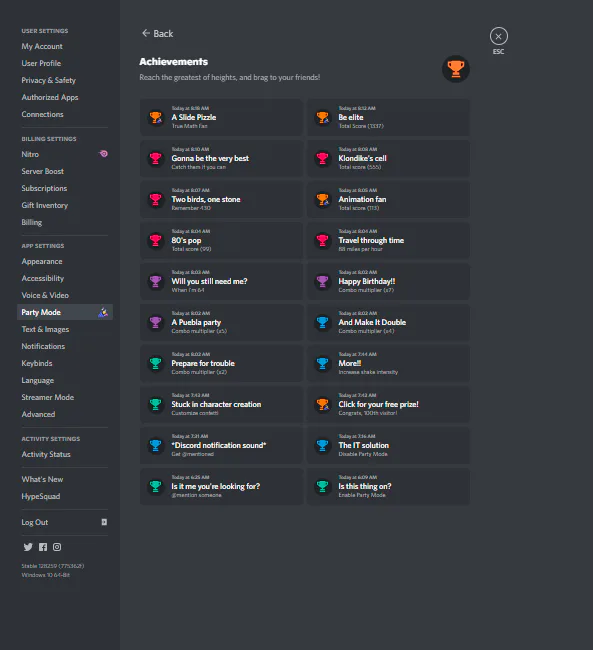Click the Party Mode confetti icon
The height and width of the screenshot is (650, 593).
point(103,312)
